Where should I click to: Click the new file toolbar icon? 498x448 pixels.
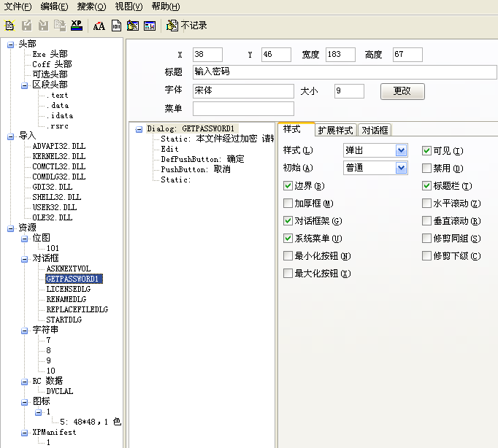tap(9, 26)
